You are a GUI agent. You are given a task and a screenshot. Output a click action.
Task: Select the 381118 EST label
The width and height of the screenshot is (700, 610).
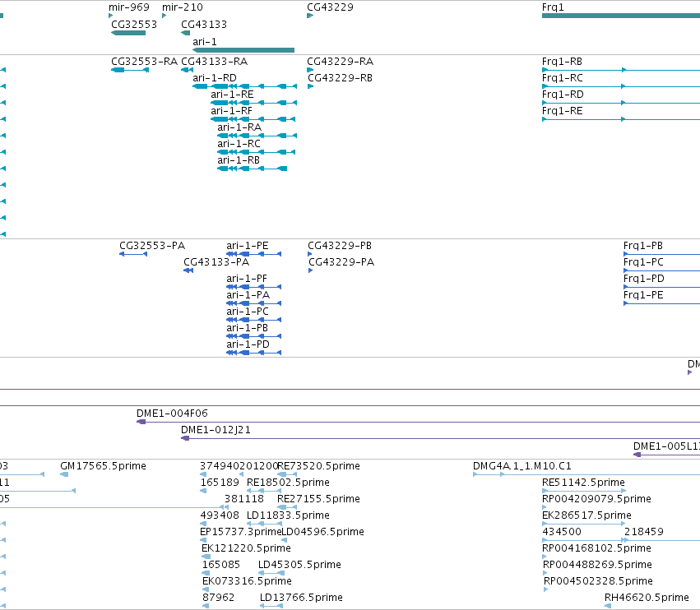[244, 499]
